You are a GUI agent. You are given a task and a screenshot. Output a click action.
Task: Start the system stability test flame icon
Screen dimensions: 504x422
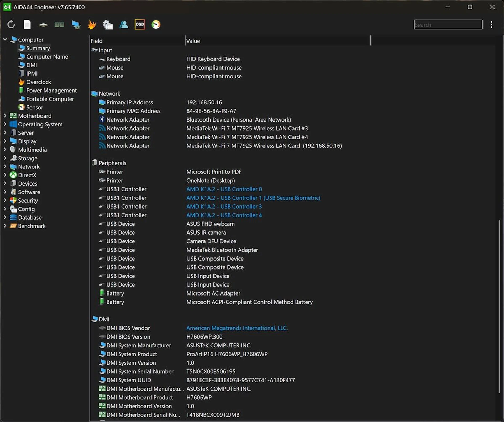(x=92, y=24)
